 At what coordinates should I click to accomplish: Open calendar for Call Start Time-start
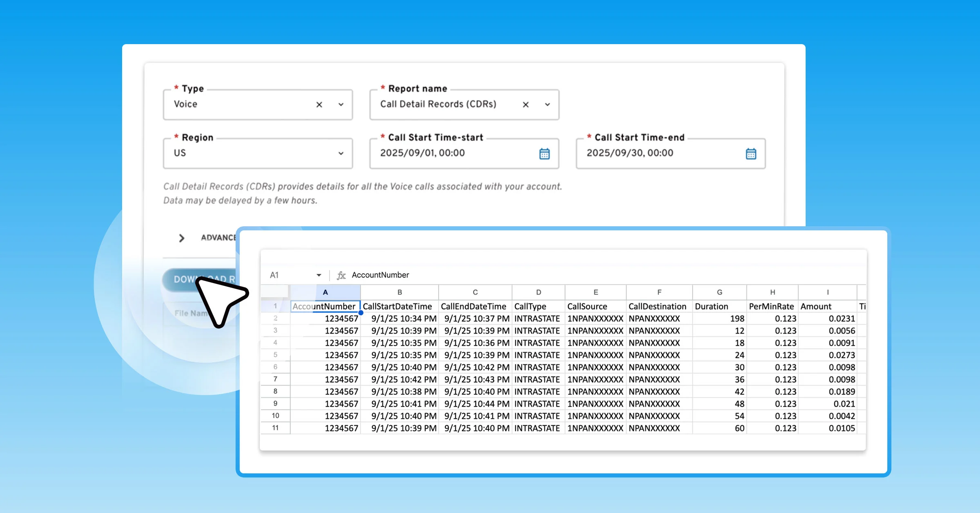coord(544,154)
